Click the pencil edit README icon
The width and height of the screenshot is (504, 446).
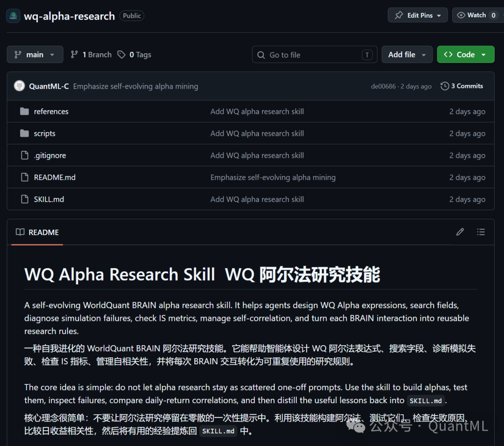click(x=460, y=232)
